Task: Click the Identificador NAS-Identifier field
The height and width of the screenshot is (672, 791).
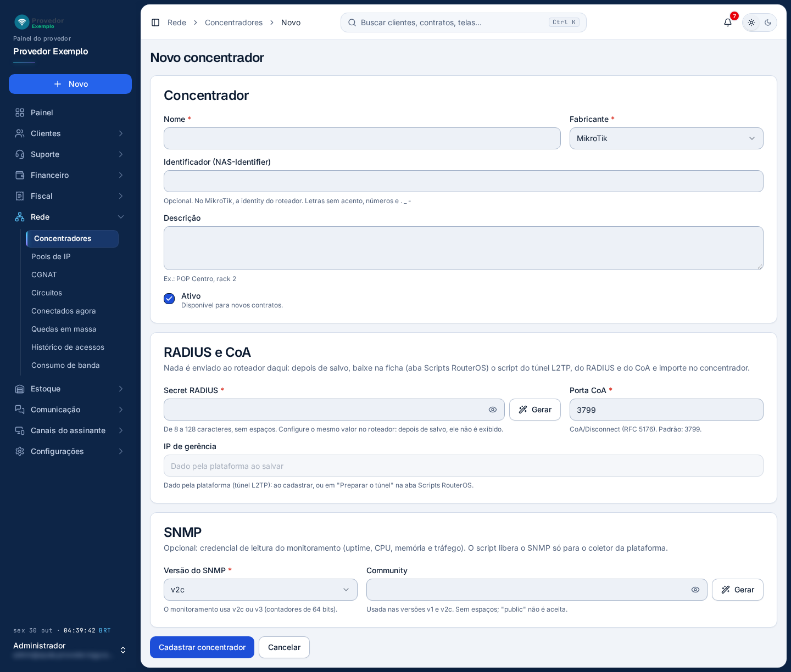Action: pyautogui.click(x=464, y=181)
